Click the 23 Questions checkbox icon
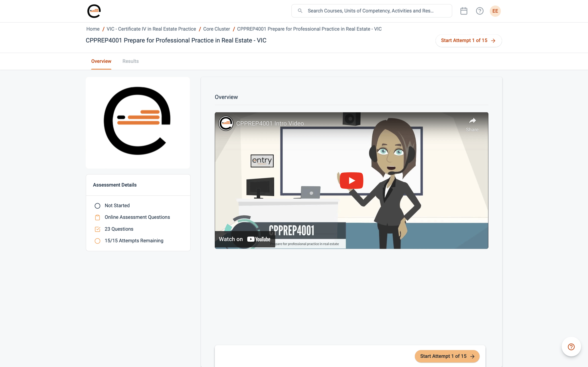The height and width of the screenshot is (367, 588). (97, 229)
